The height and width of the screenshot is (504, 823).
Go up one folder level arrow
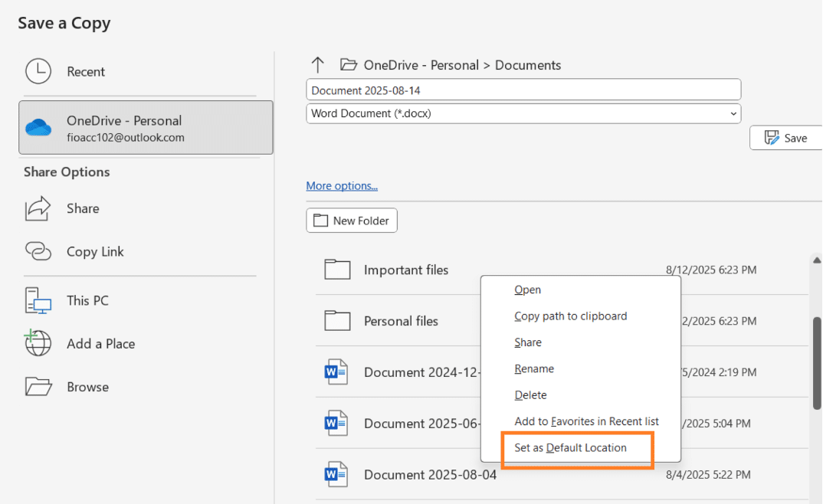click(318, 65)
